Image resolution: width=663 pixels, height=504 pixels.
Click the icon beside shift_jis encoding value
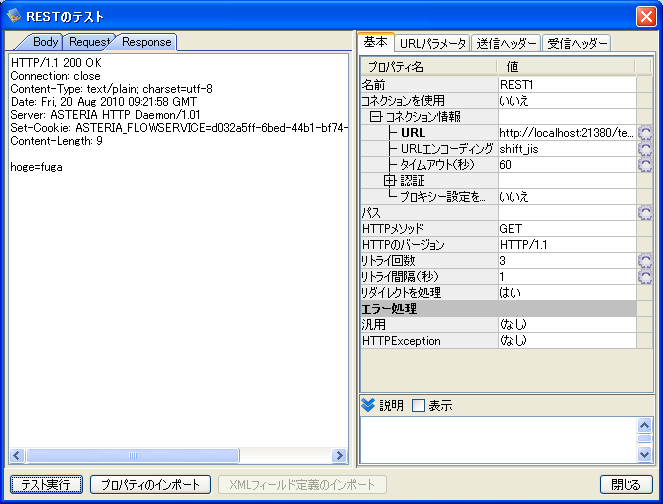tap(645, 149)
